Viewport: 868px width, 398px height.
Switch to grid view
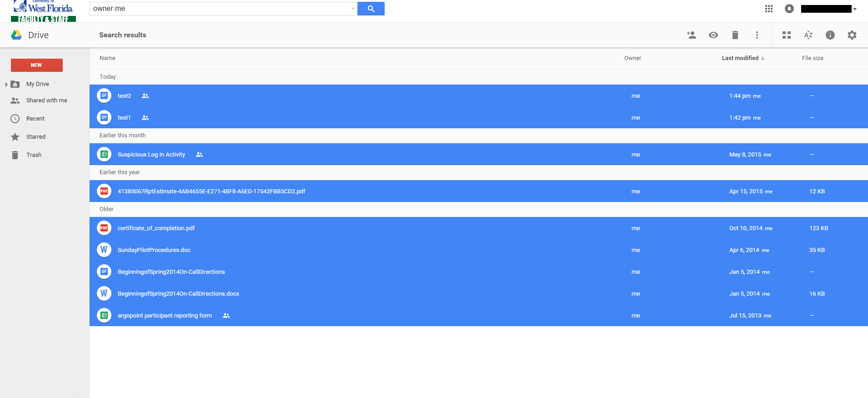786,35
